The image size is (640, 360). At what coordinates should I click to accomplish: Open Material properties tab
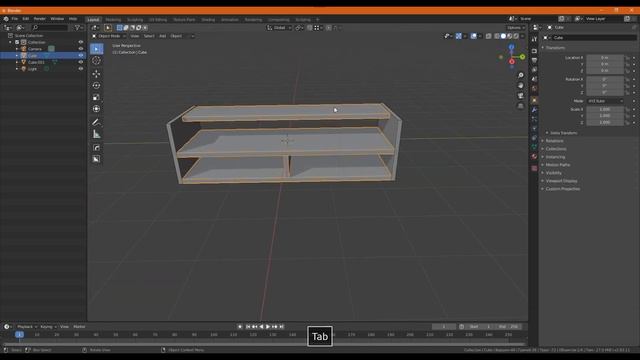(534, 156)
